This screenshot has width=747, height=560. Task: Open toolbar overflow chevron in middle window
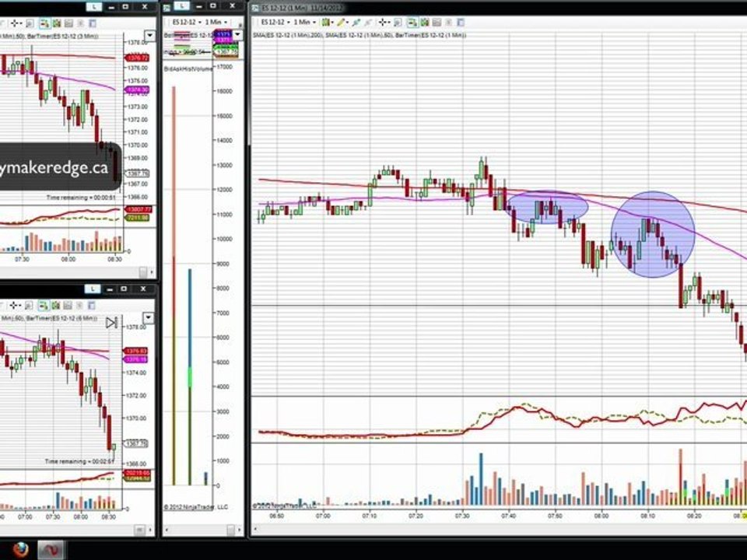240,24
